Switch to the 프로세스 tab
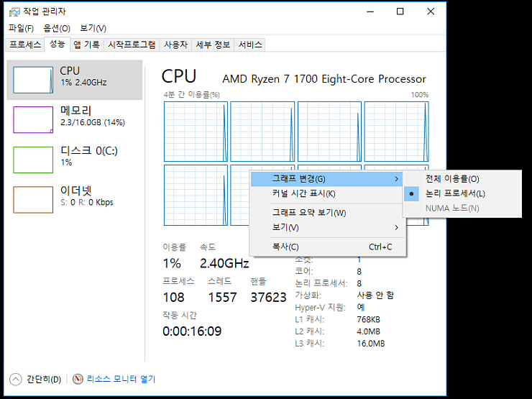The image size is (532, 399). (25, 45)
